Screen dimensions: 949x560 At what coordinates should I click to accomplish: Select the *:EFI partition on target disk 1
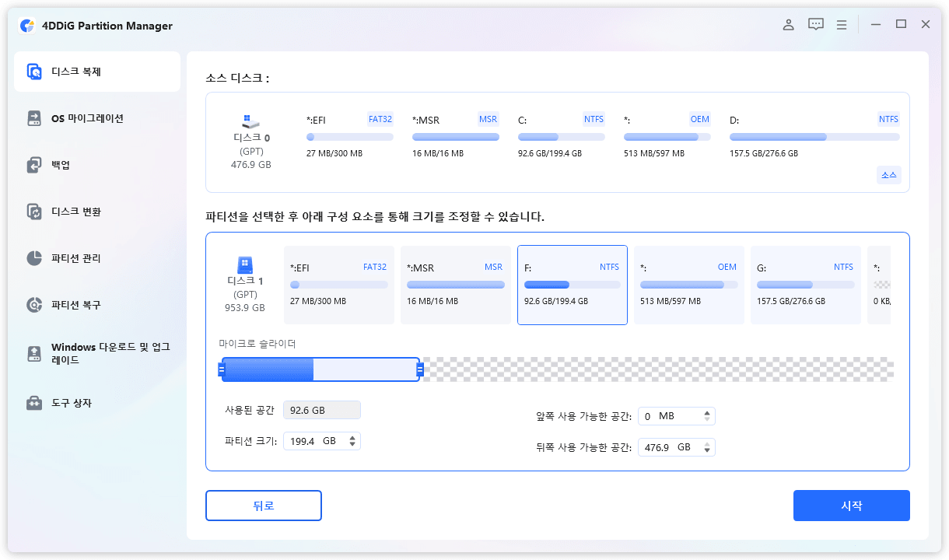[338, 285]
